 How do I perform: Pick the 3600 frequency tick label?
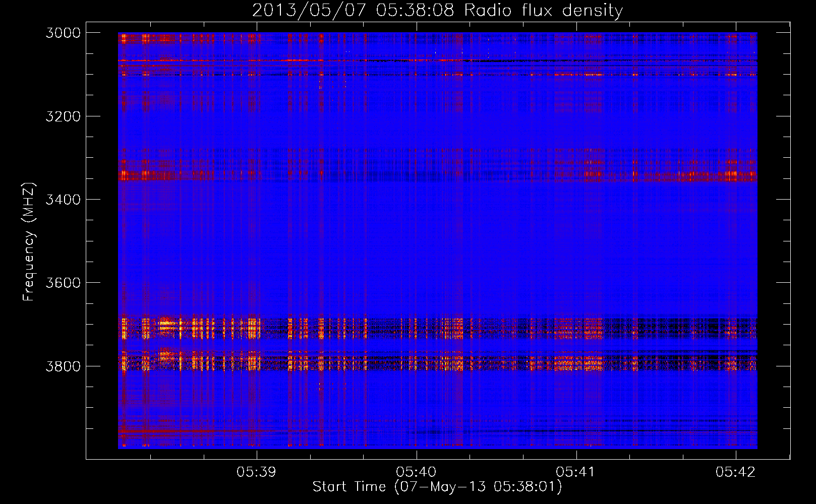[63, 283]
